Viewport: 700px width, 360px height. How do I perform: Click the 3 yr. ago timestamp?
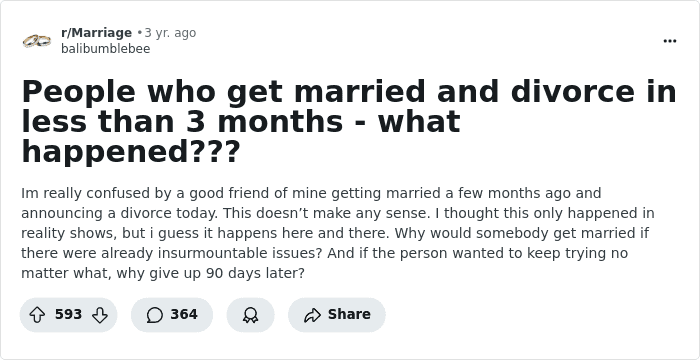[170, 33]
